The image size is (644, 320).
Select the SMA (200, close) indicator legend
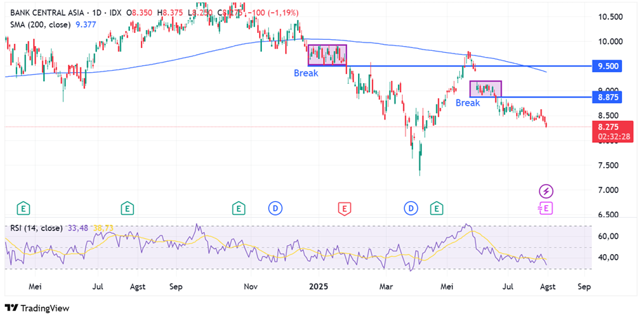pyautogui.click(x=41, y=25)
